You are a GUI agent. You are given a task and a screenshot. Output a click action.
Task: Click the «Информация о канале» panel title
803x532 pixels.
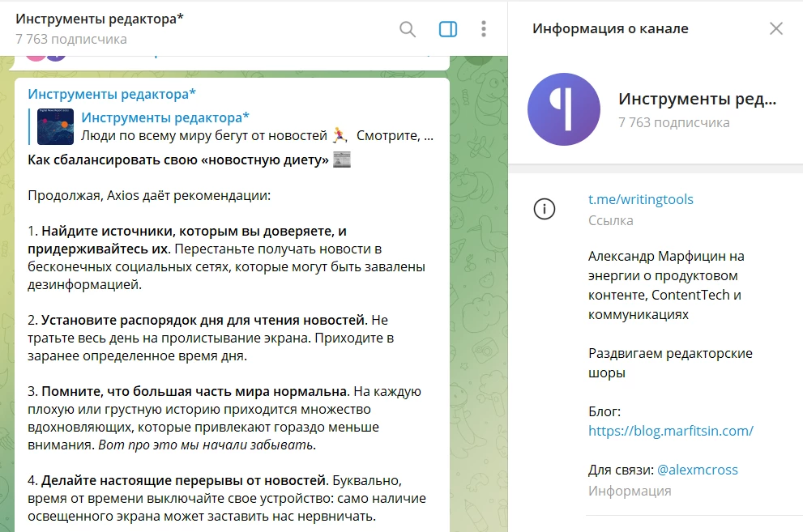[610, 28]
